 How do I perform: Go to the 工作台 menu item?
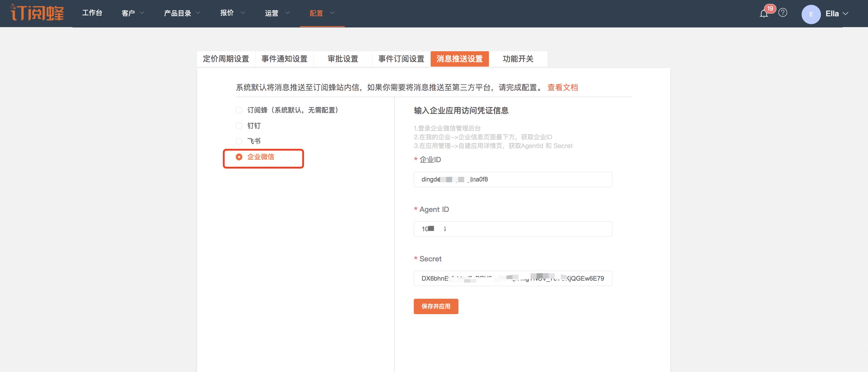tap(92, 13)
